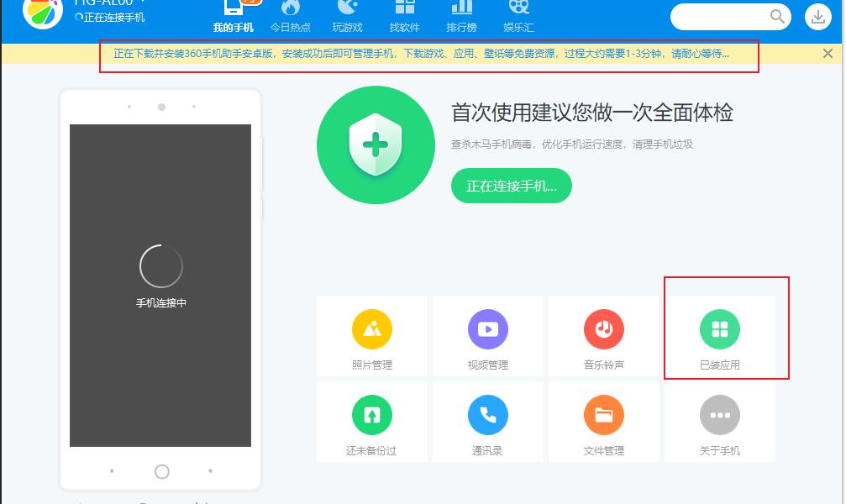Screen dimensions: 846x504
Task: Switch to the 排行榜 tab
Action: click(x=461, y=17)
